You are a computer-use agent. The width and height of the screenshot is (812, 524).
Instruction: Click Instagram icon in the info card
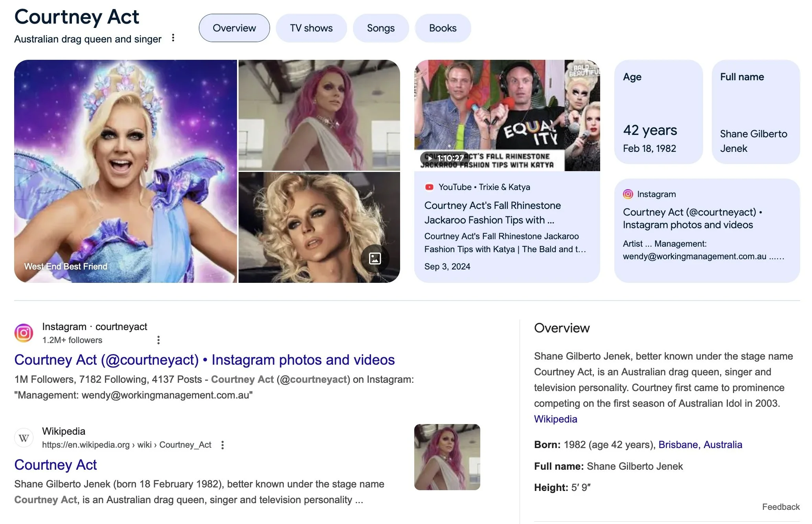click(x=628, y=194)
